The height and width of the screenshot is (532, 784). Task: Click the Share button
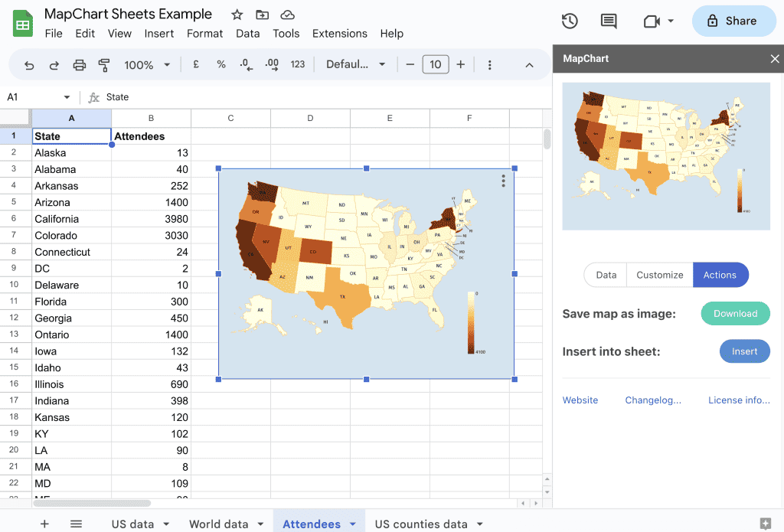click(x=733, y=21)
